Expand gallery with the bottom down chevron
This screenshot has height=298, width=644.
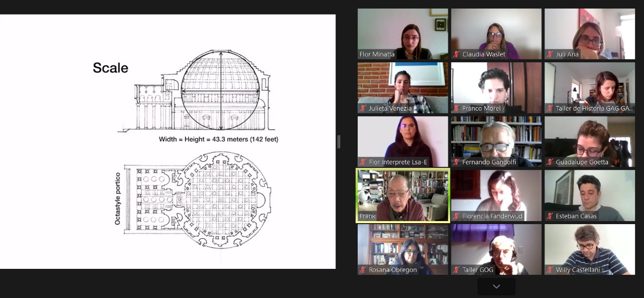coord(496,286)
